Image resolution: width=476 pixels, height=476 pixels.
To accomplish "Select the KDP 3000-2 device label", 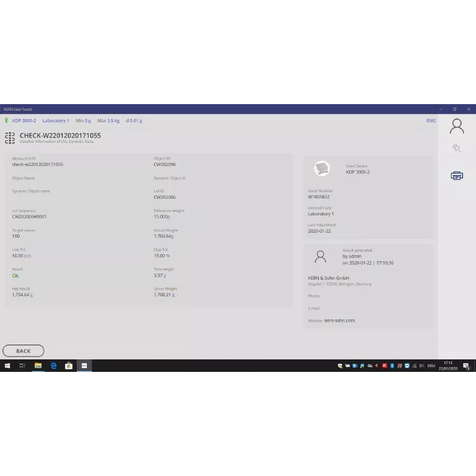I will (x=24, y=121).
